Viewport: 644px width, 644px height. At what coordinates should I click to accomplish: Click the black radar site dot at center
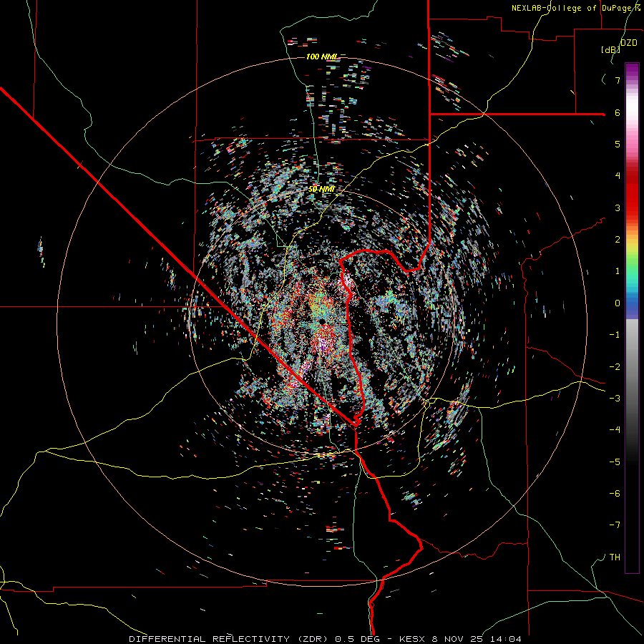coord(323,321)
